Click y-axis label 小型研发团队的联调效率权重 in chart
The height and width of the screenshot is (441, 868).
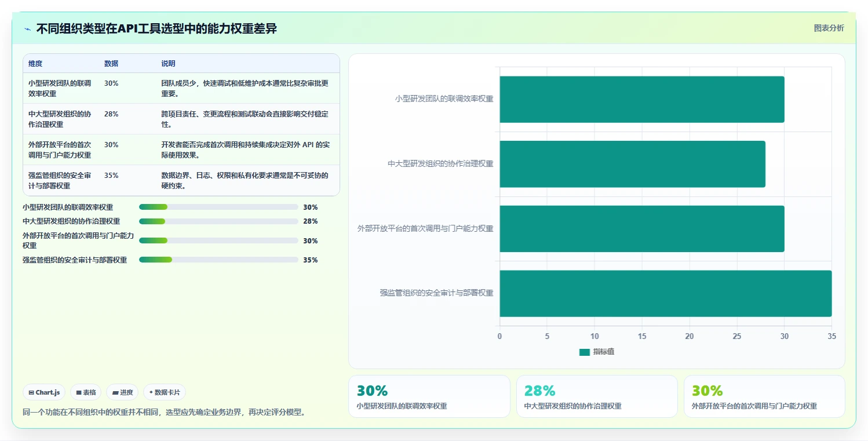coord(444,99)
